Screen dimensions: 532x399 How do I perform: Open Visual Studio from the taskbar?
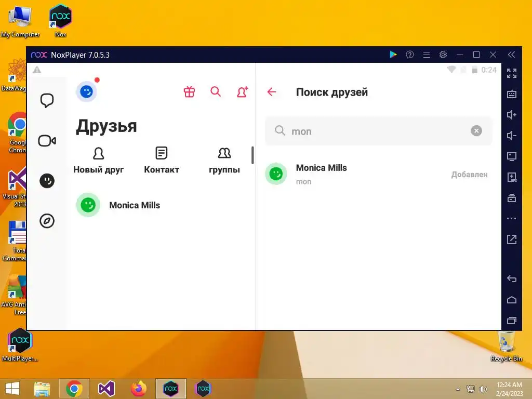[x=106, y=389]
